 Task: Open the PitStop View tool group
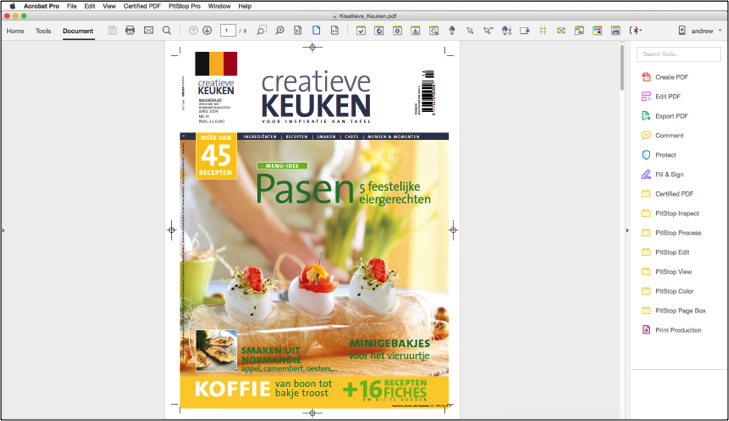[667, 272]
